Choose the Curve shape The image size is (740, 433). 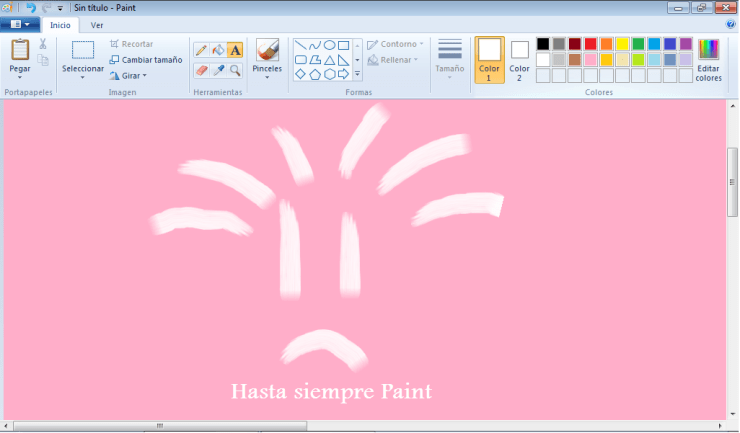click(315, 45)
